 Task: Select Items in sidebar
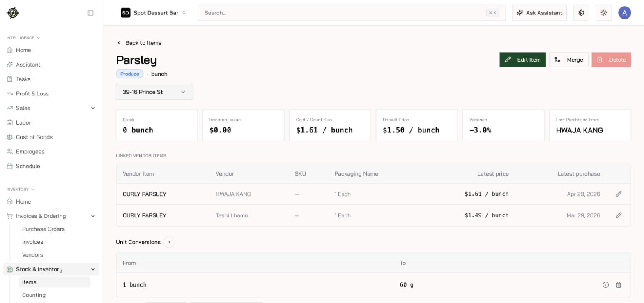pyautogui.click(x=55, y=282)
